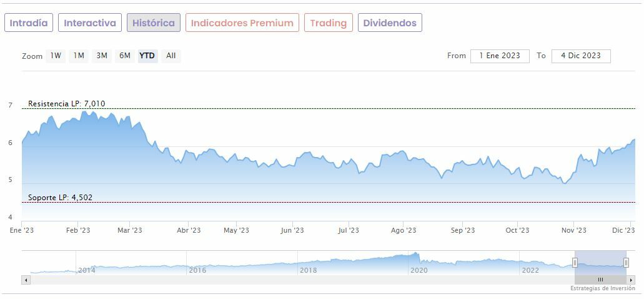Open the Intradía tab
This screenshot has width=644, height=299.
pyautogui.click(x=29, y=23)
